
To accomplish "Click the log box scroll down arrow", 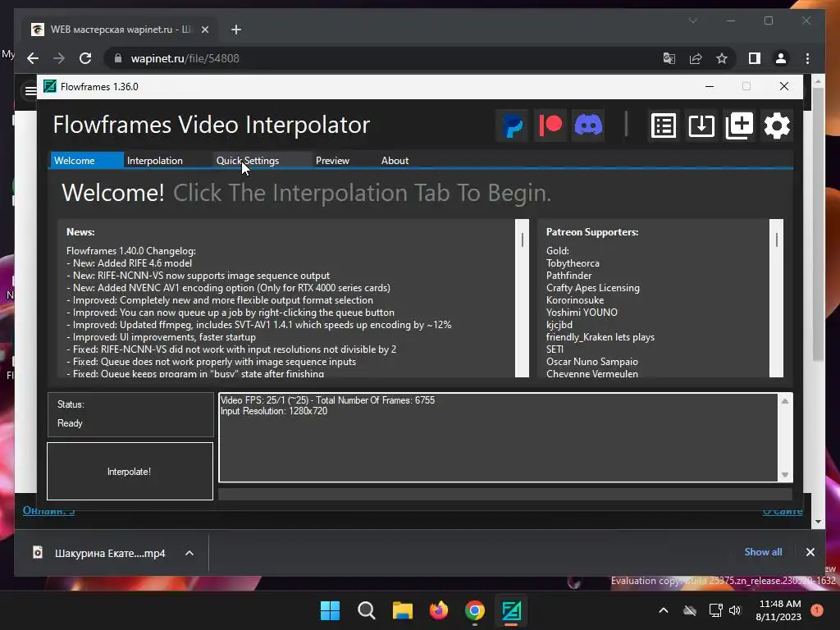I will [785, 475].
